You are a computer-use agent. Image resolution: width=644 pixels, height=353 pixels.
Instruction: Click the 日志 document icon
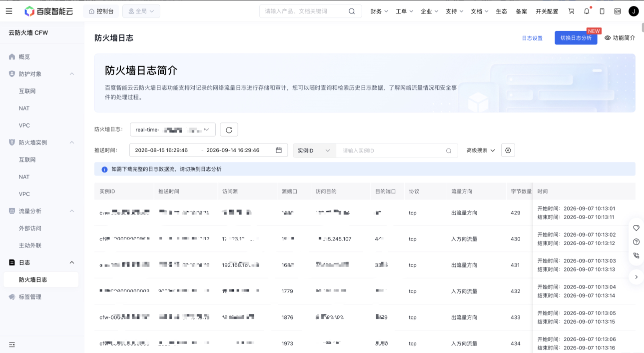pos(12,262)
